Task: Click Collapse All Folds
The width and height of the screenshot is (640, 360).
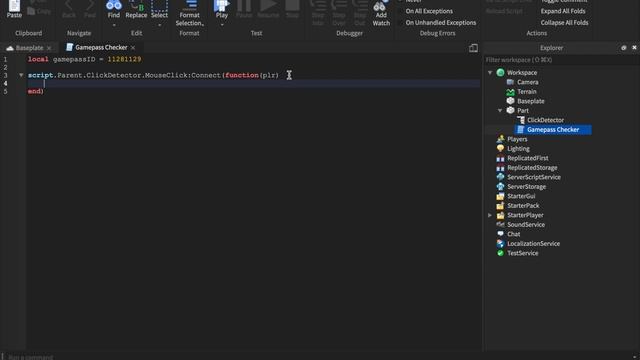Action: click(x=564, y=22)
